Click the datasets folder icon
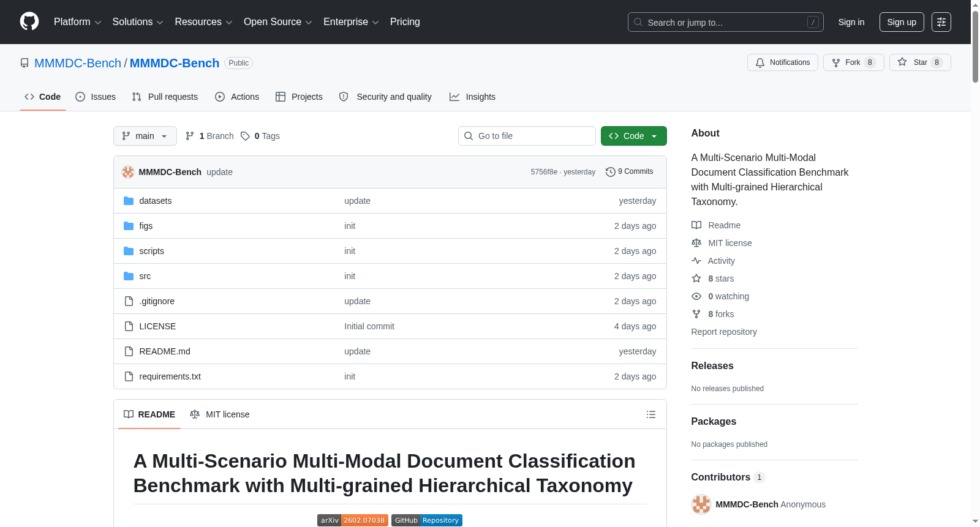Screen dimensions: 980x527 pyautogui.click(x=129, y=201)
